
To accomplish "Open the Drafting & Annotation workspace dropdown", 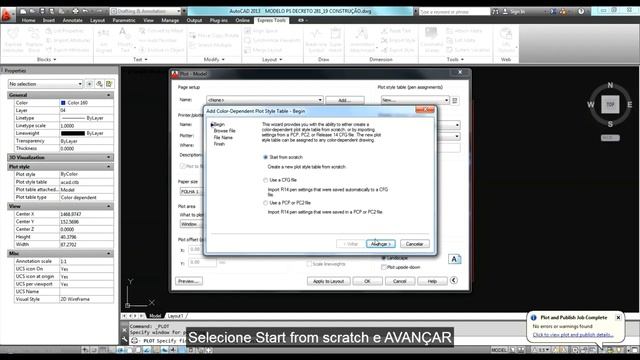I will [146, 11].
